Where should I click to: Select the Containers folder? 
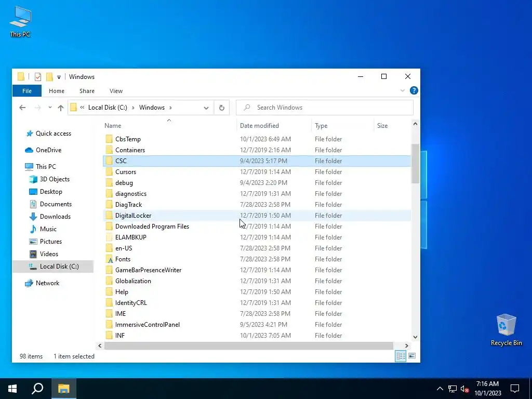(257, 150)
